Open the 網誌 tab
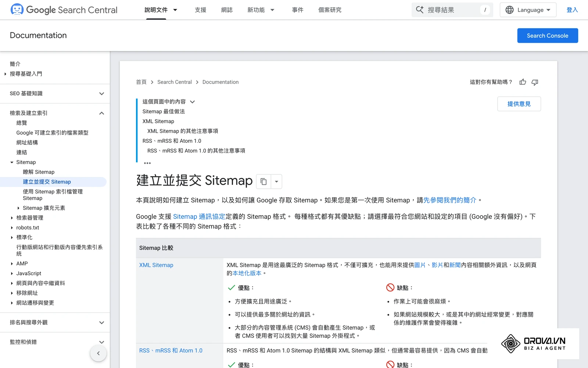 click(227, 10)
